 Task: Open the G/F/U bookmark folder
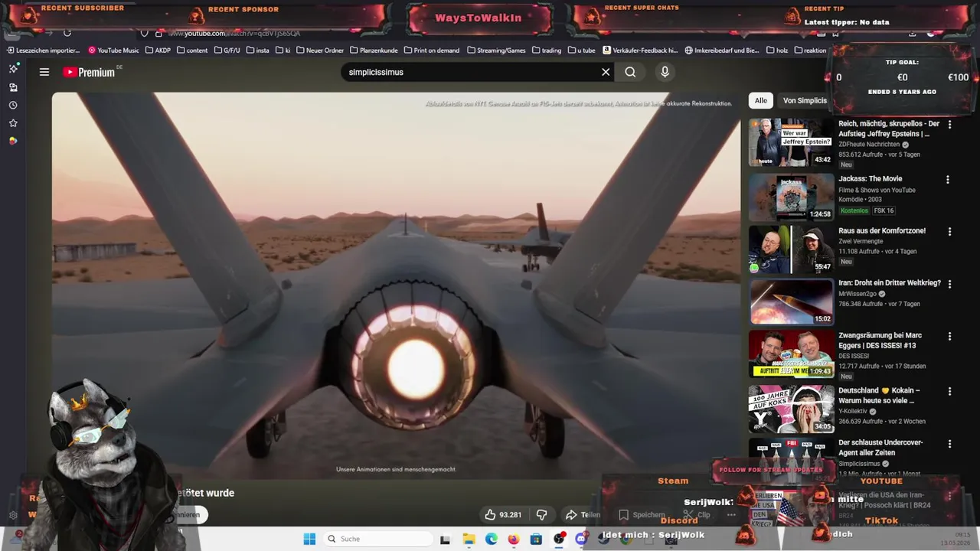click(x=227, y=51)
